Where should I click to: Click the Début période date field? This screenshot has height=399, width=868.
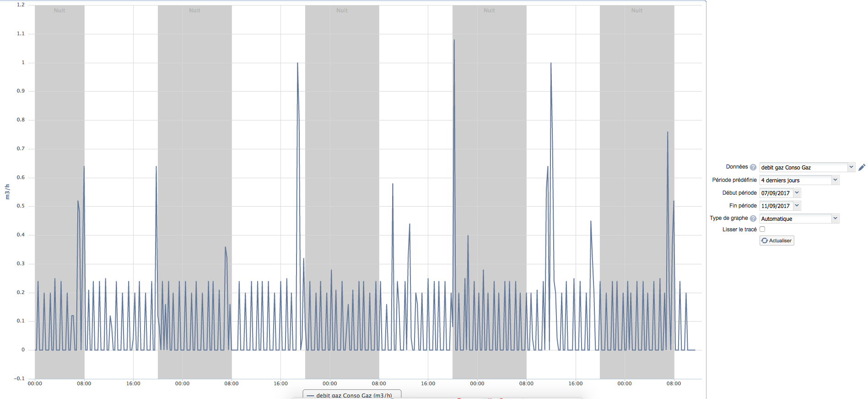776,193
